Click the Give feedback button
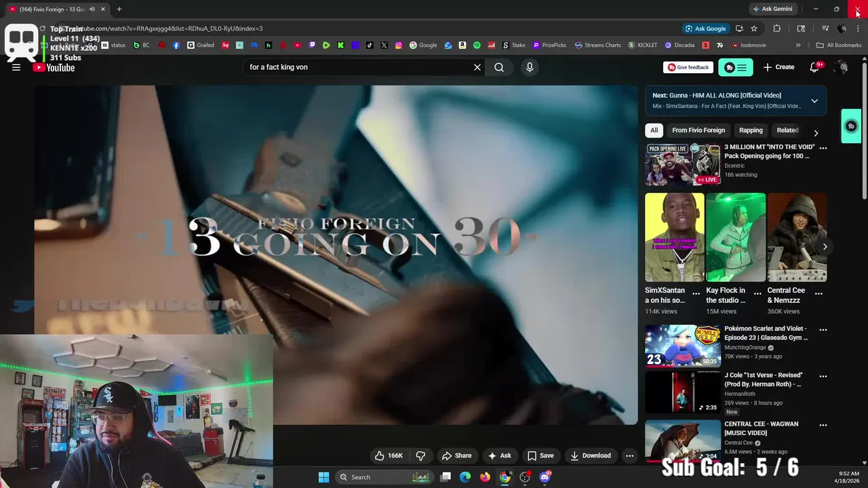Screen dimensions: 868x488 tap(688, 67)
